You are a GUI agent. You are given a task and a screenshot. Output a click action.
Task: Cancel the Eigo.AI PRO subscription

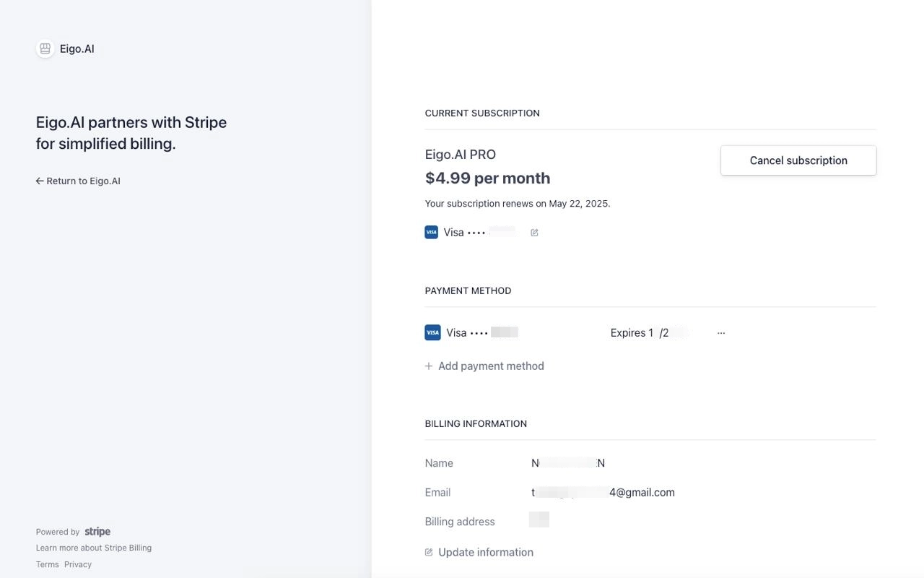pyautogui.click(x=798, y=160)
